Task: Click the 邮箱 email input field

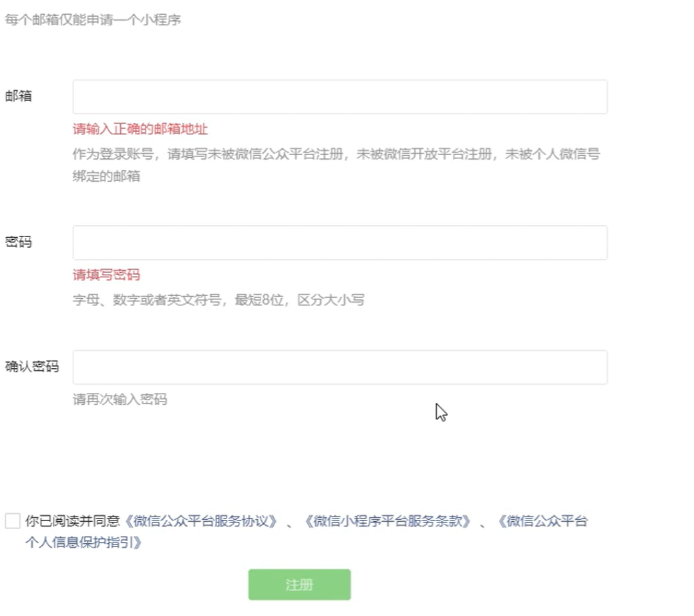Action: tap(340, 96)
